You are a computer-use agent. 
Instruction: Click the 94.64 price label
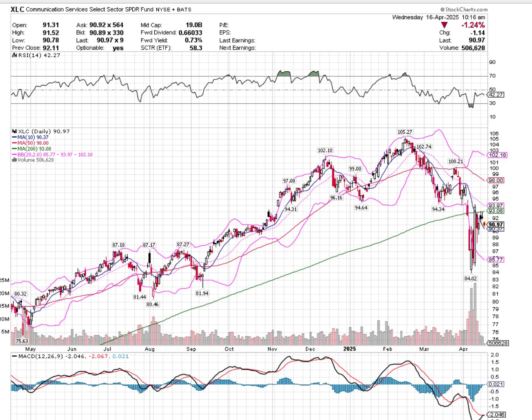(361, 208)
